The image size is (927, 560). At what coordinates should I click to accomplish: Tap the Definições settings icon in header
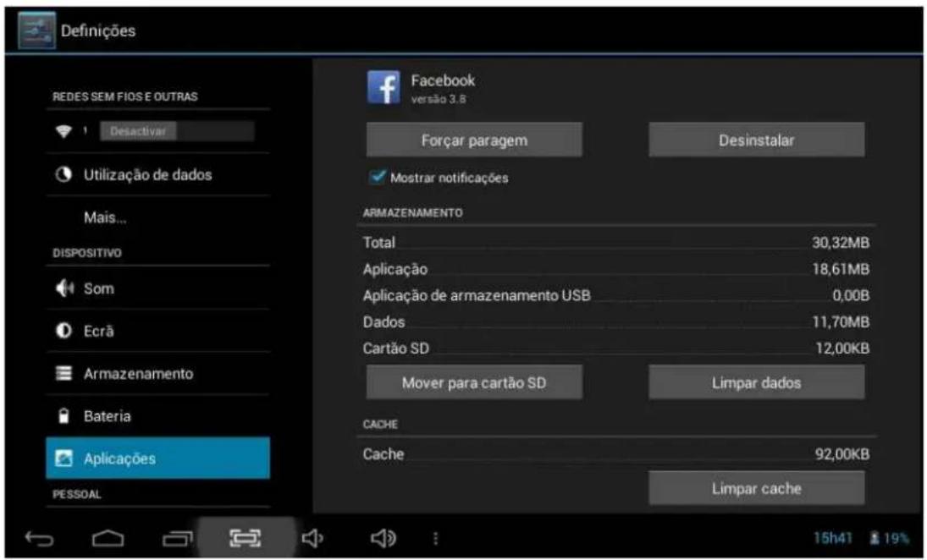click(x=36, y=30)
